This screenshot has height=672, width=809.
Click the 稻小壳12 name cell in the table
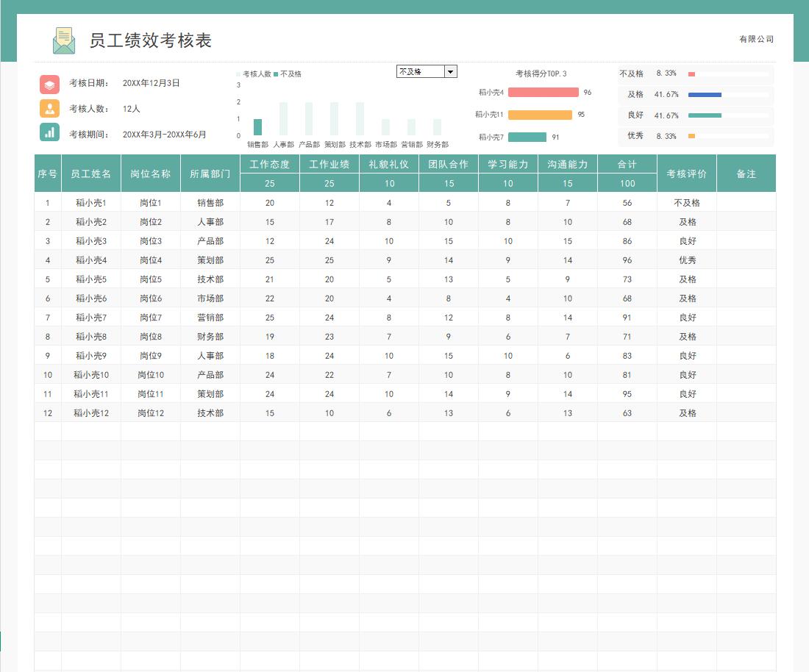[91, 413]
